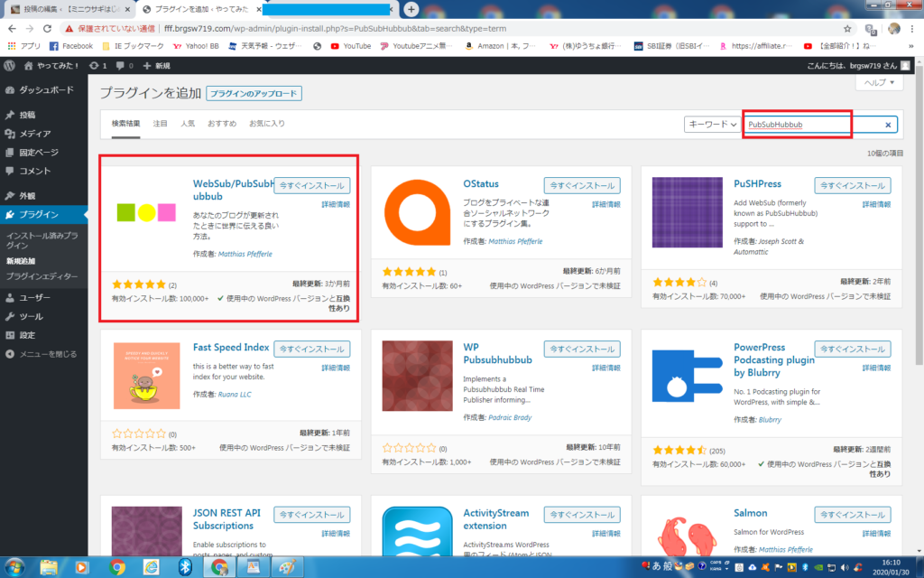Screen dimensions: 924x578
Task: Clear search field with X icon
Action: [888, 125]
